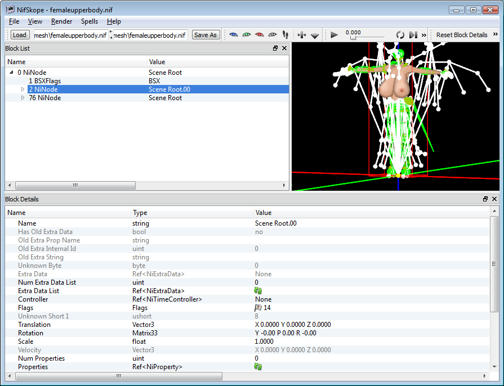The image size is (504, 386).
Task: Click the Num Extra Data List row
Action: click(x=248, y=282)
